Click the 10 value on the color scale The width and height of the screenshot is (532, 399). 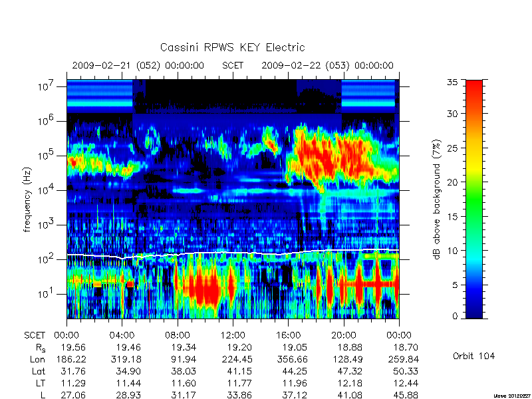coord(452,251)
